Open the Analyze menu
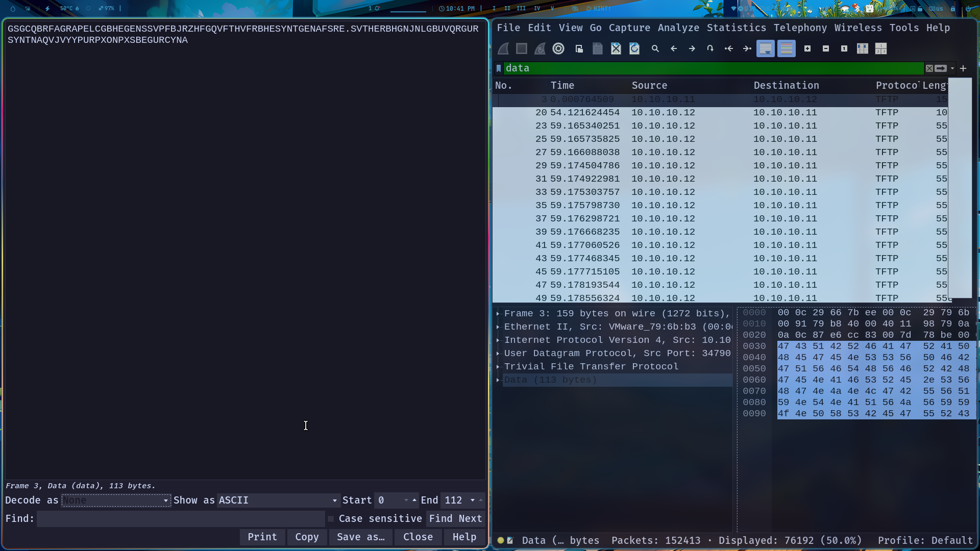 (678, 28)
